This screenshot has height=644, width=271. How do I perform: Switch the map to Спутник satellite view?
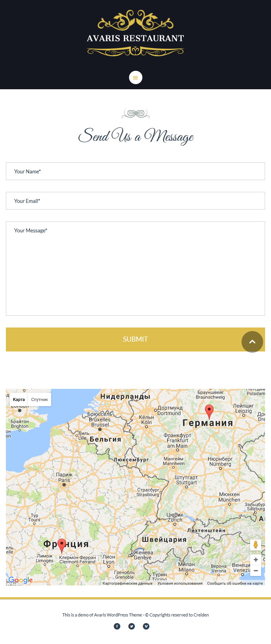pos(39,399)
